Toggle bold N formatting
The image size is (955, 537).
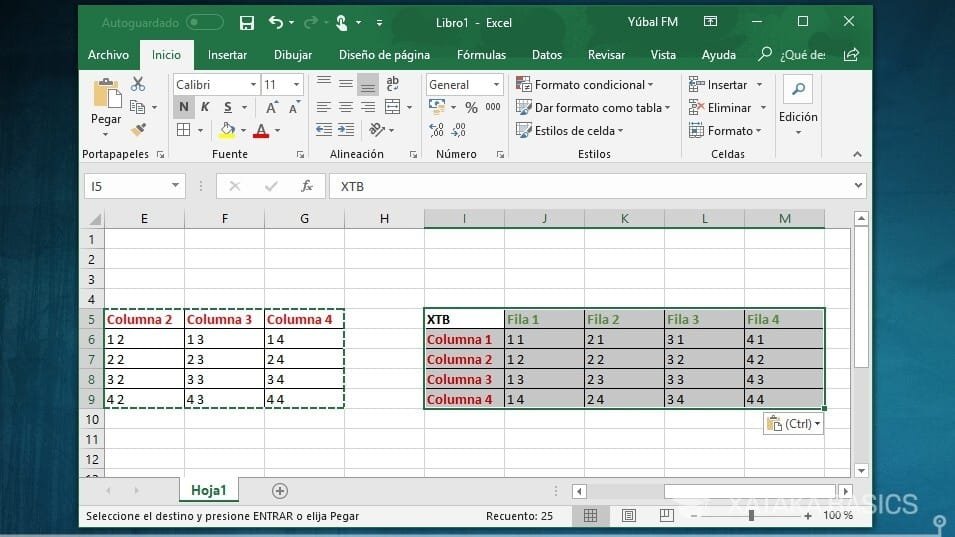[x=183, y=107]
